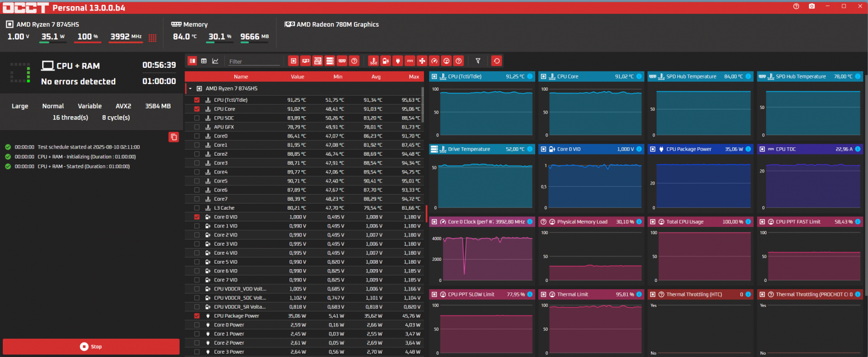Click the power plug sensor filter icon

[398, 61]
